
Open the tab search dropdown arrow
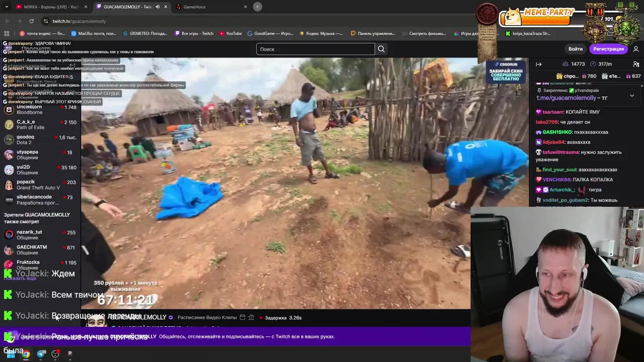tap(7, 7)
